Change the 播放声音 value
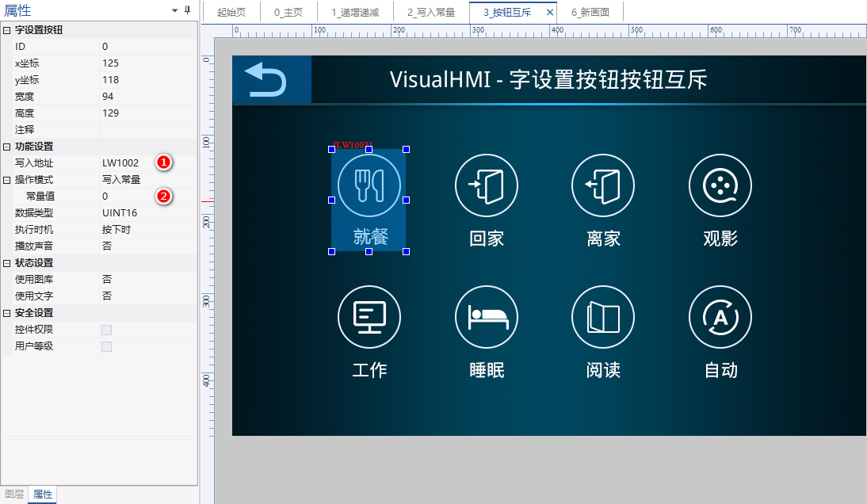 tap(148, 246)
